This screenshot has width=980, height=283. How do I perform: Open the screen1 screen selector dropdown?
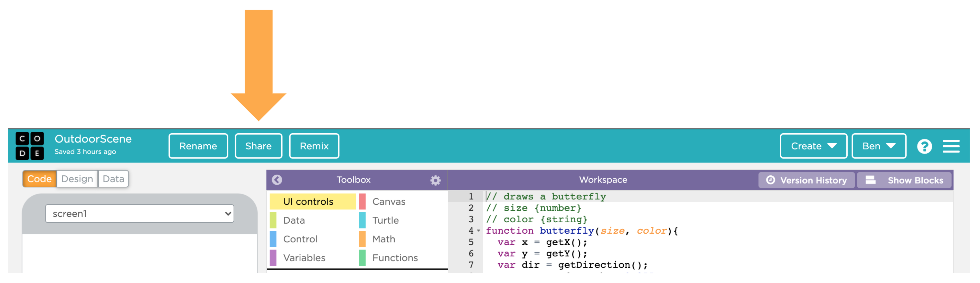(x=139, y=214)
